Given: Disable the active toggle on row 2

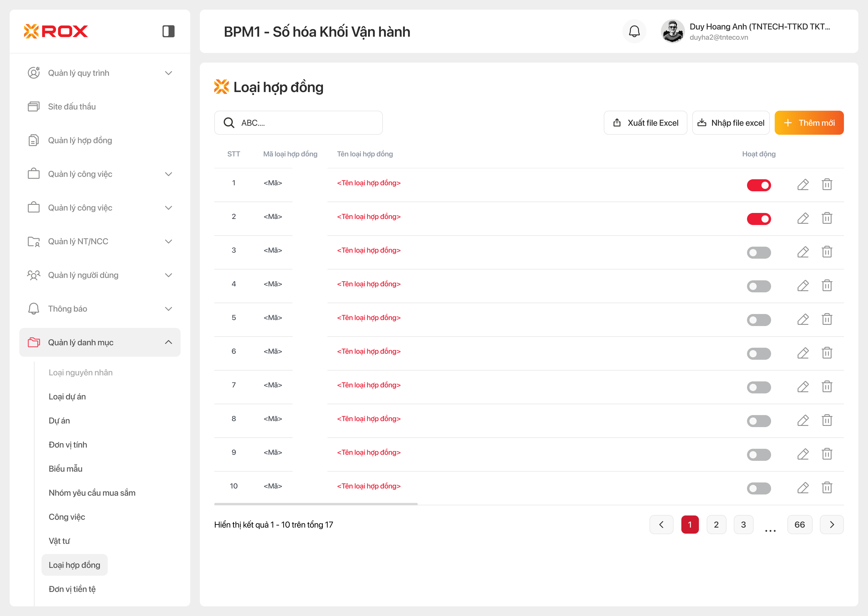Looking at the screenshot, I should 758,219.
